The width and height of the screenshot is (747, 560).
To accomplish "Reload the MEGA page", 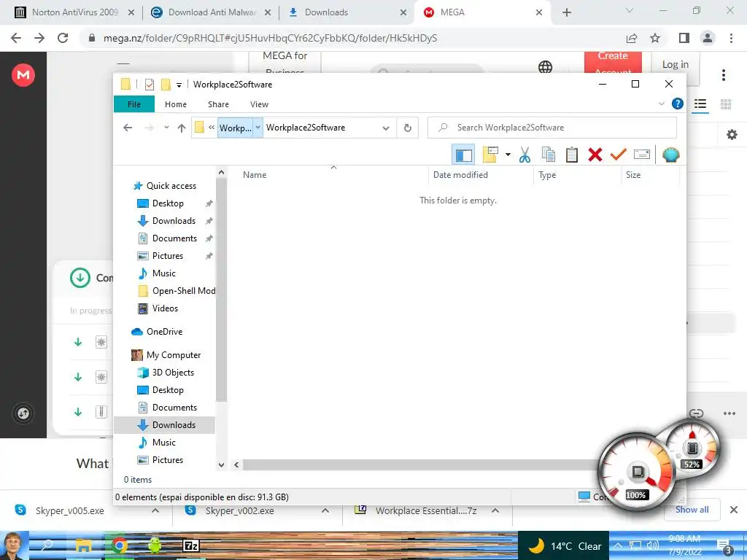I will pyautogui.click(x=63, y=38).
